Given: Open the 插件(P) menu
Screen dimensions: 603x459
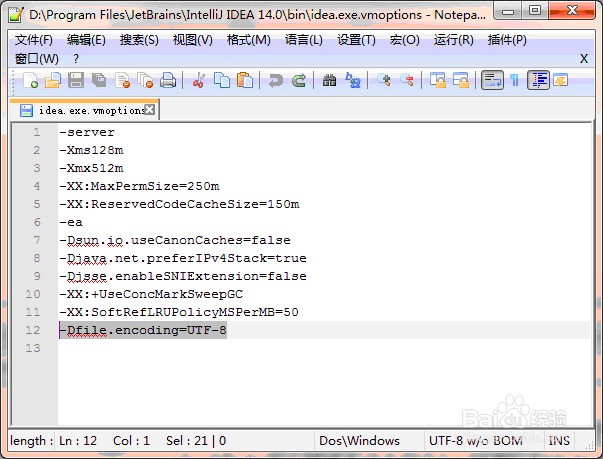Looking at the screenshot, I should coord(507,40).
